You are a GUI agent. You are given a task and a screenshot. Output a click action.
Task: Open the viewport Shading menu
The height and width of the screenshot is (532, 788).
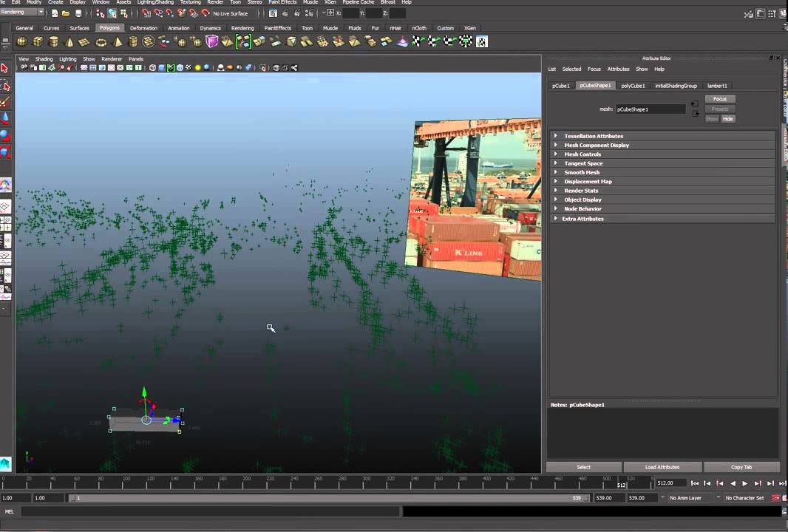tap(44, 59)
